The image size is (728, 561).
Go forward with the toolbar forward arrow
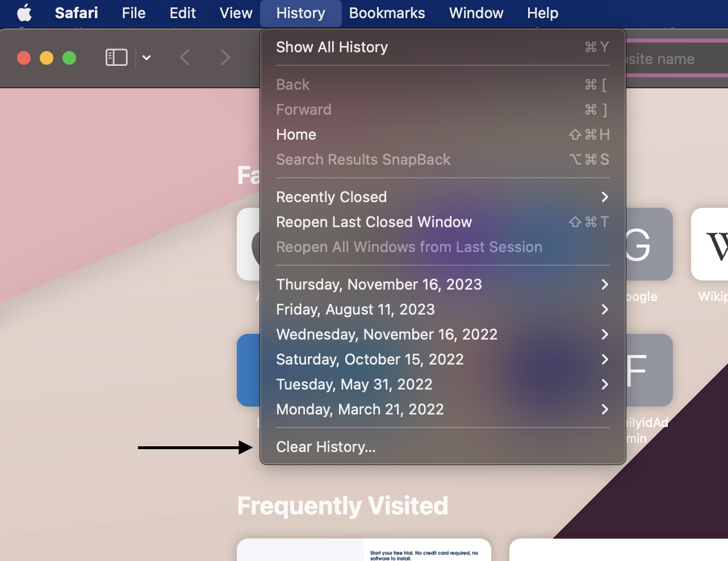(225, 57)
